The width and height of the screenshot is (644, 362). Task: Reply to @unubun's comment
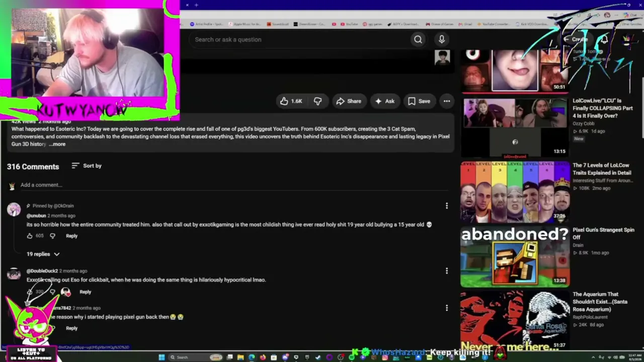click(x=71, y=236)
